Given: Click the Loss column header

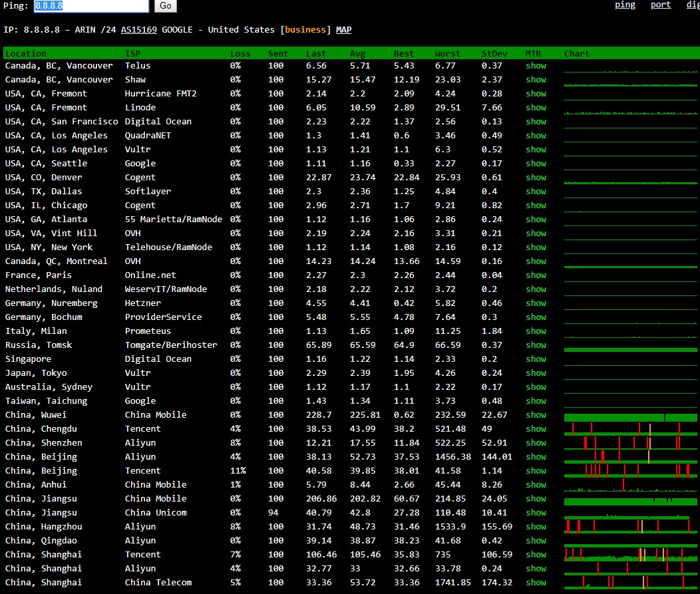Looking at the screenshot, I should (240, 54).
